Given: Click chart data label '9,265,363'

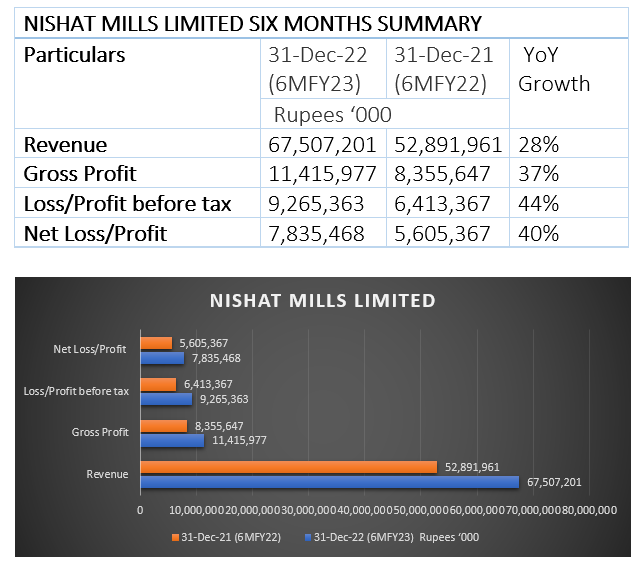Looking at the screenshot, I should [x=224, y=399].
